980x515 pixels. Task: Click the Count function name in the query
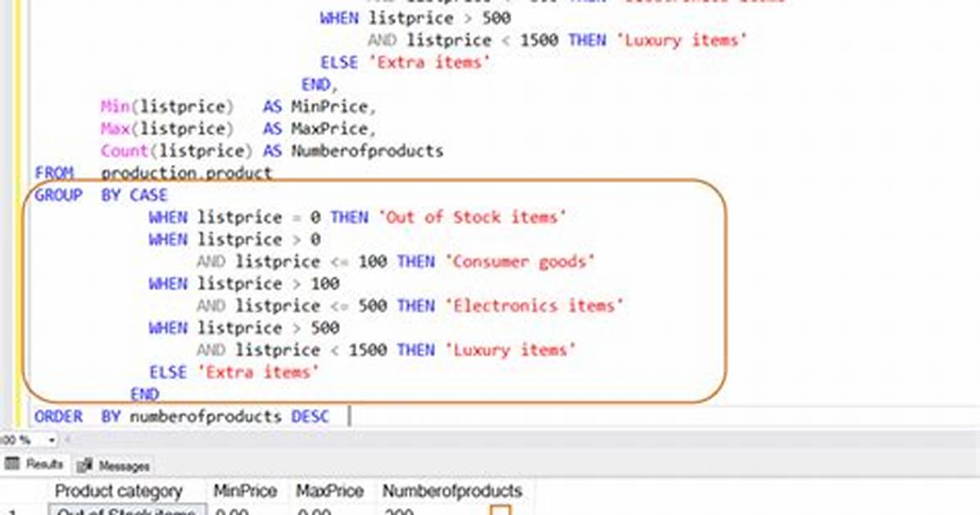[x=125, y=151]
